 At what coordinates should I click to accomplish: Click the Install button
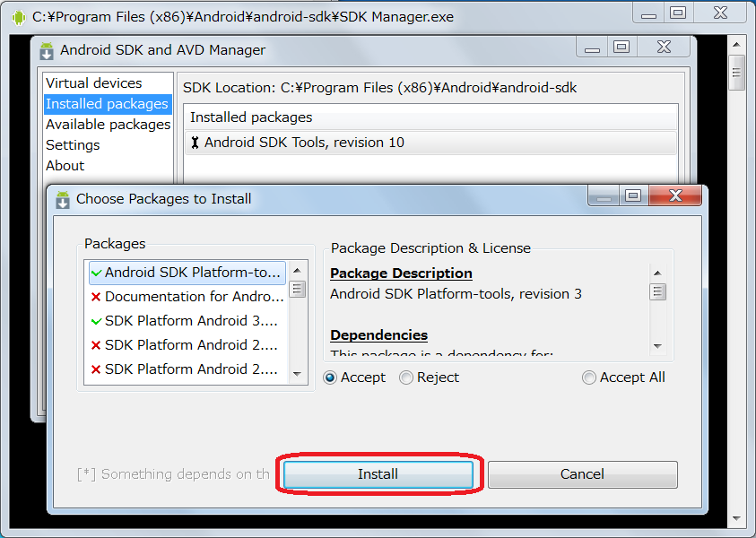378,474
